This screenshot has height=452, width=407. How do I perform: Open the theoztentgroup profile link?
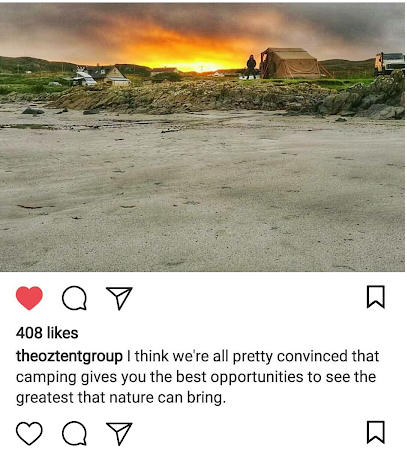coord(69,356)
